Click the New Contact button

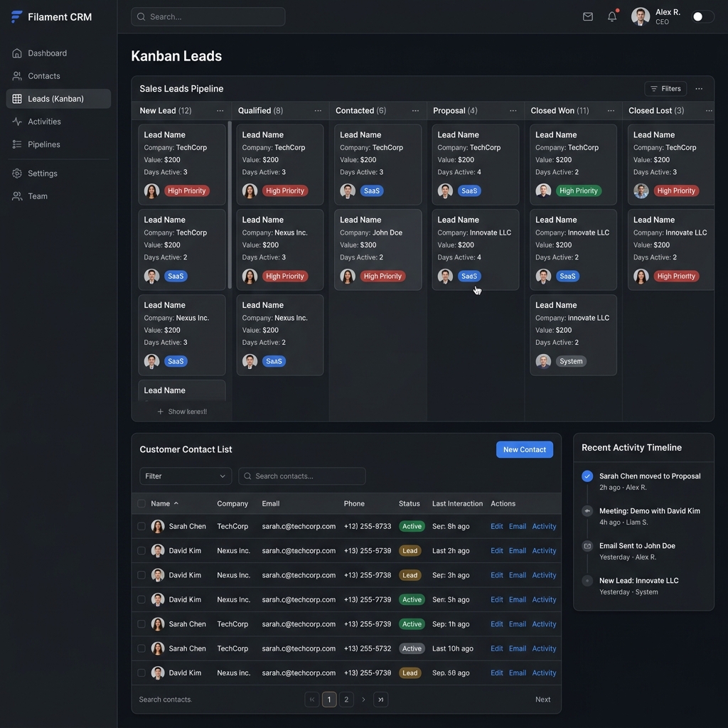click(524, 449)
